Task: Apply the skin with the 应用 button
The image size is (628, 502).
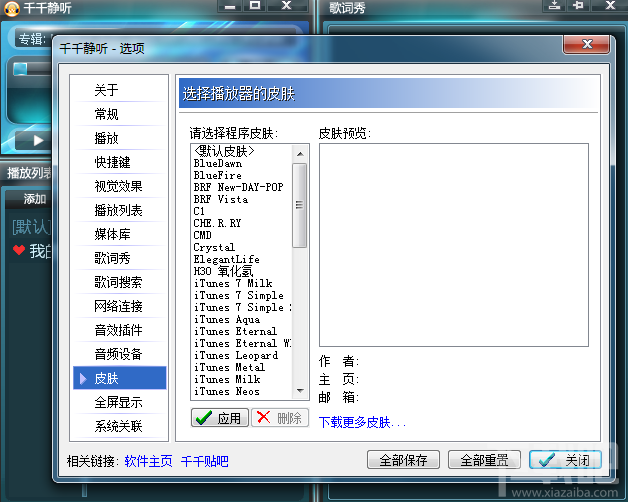Action: pos(220,418)
